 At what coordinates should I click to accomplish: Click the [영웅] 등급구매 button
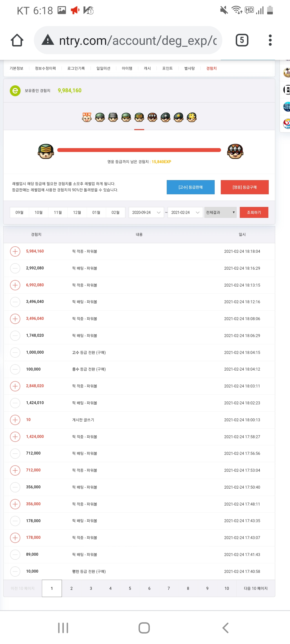tap(245, 187)
